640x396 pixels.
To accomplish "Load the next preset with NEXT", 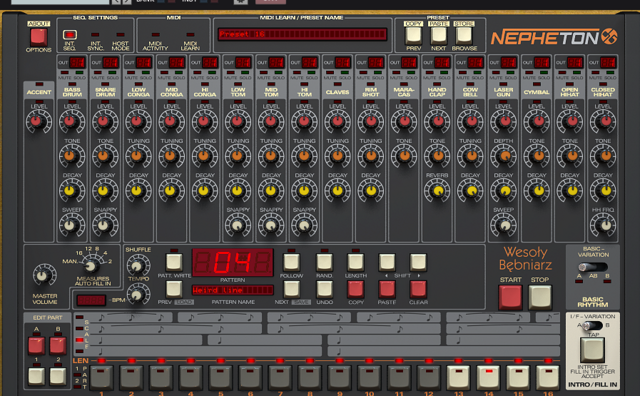I will (438, 35).
